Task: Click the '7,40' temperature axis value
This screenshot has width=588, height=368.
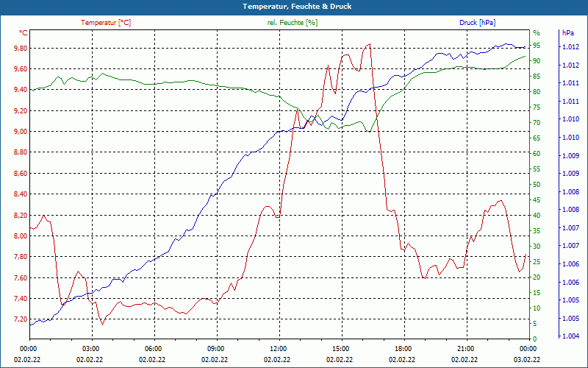Action: point(21,299)
